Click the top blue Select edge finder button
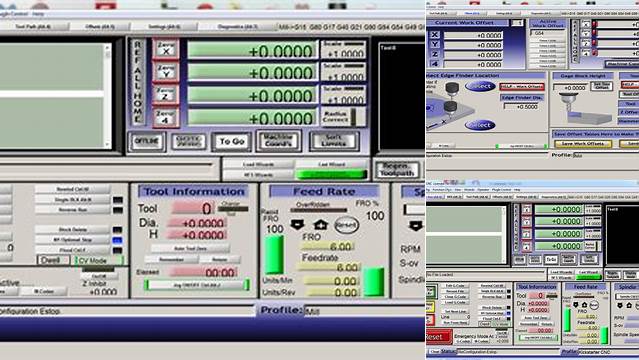 [480, 86]
